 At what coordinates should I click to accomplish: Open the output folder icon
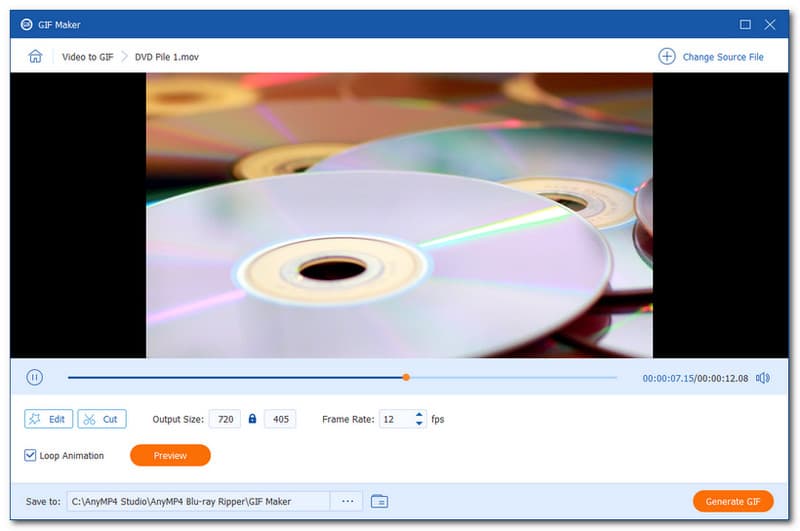(x=379, y=501)
